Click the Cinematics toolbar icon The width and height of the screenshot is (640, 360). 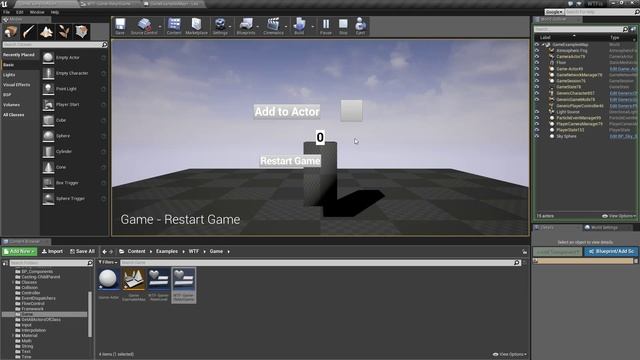(x=273, y=26)
